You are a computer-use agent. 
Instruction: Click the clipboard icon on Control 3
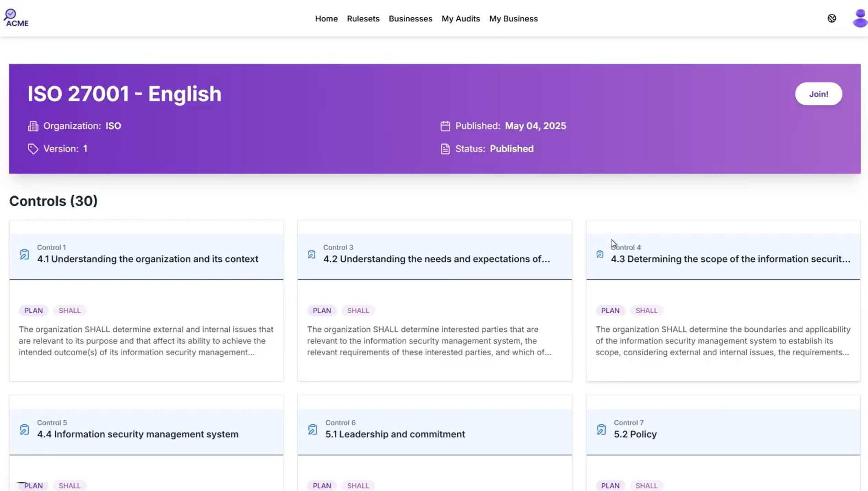pos(312,254)
